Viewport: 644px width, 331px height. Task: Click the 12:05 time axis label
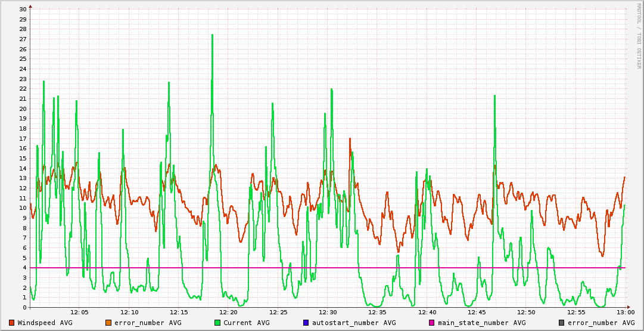pyautogui.click(x=79, y=312)
